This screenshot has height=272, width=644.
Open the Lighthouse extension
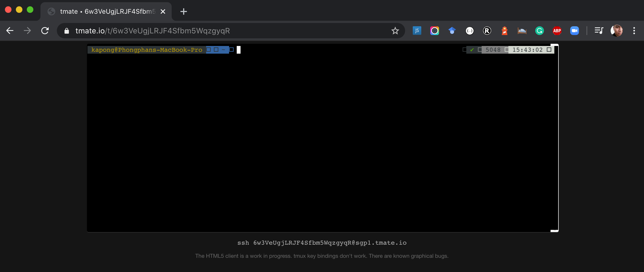click(504, 30)
